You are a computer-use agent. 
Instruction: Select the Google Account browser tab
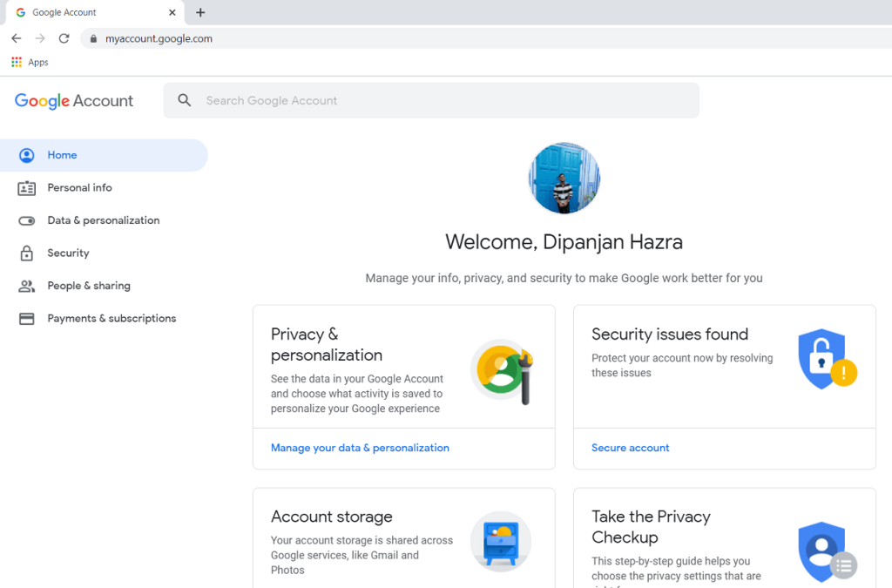(x=87, y=13)
